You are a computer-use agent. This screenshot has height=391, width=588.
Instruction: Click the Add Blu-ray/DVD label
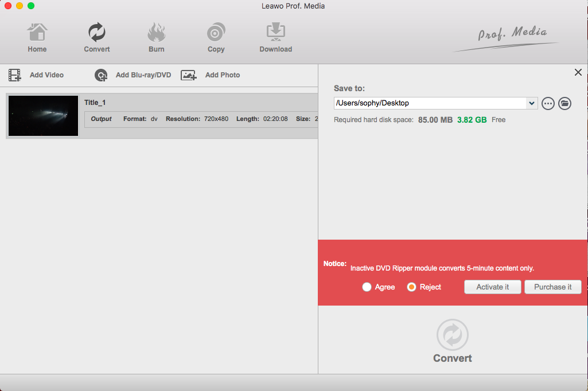[143, 75]
